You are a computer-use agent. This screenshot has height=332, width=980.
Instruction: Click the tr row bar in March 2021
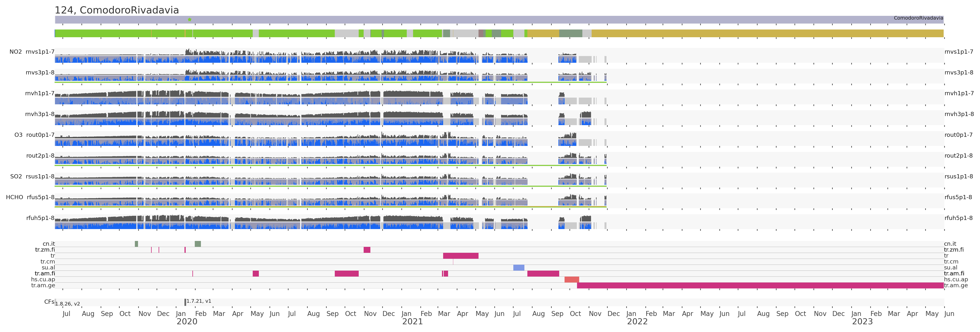(460, 256)
